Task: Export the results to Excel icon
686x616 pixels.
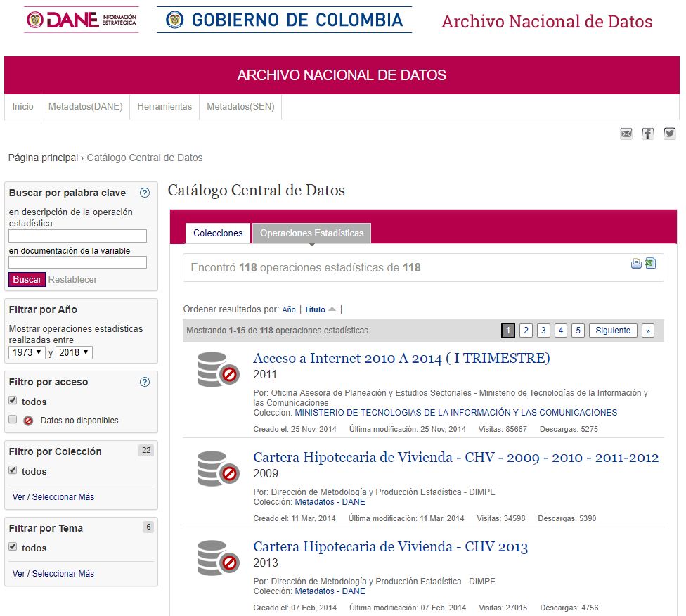Action: click(x=650, y=264)
